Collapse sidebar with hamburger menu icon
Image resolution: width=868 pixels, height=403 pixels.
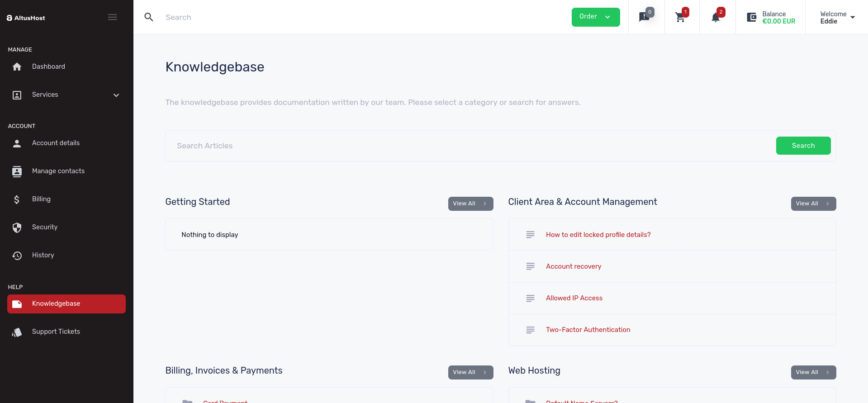pyautogui.click(x=113, y=17)
